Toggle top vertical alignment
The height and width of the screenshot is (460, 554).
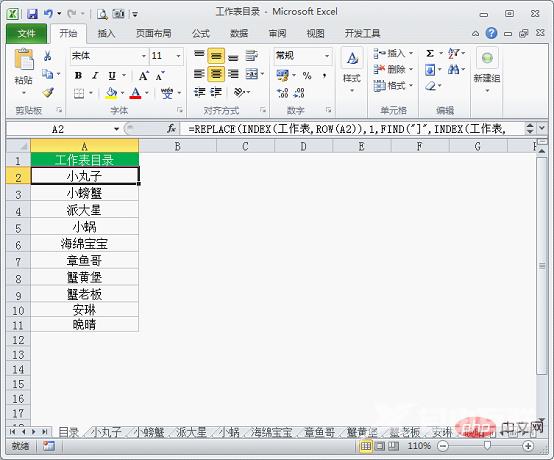coord(199,55)
